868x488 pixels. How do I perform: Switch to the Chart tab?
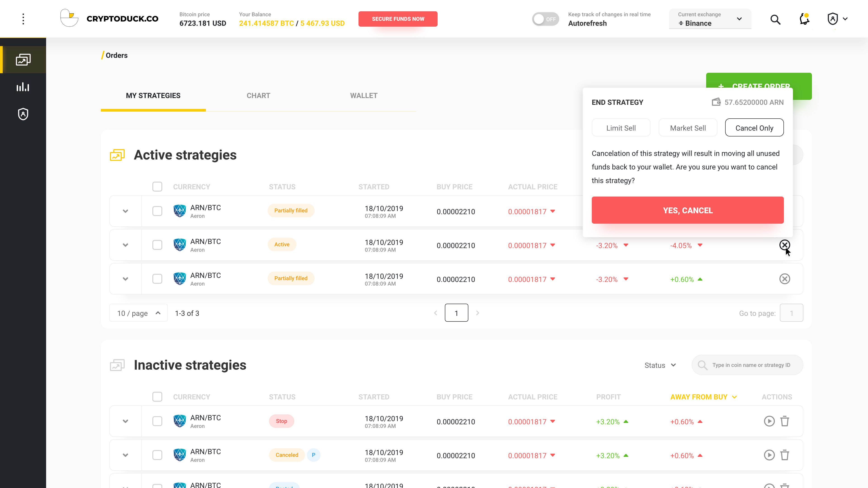[258, 95]
